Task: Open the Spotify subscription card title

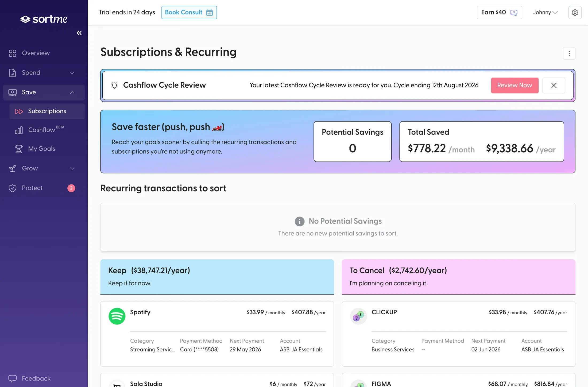Action: pyautogui.click(x=140, y=312)
